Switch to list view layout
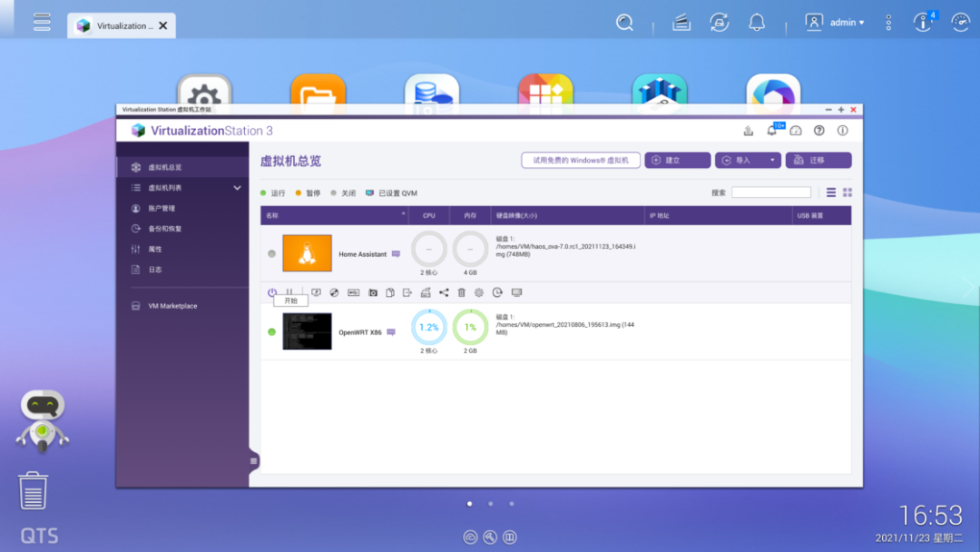The width and height of the screenshot is (980, 552). [x=830, y=192]
